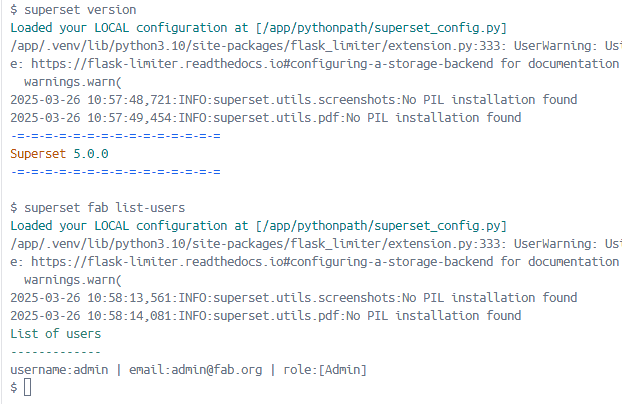Click the first superset_config.py path
This screenshot has height=404, width=622.
[382, 28]
